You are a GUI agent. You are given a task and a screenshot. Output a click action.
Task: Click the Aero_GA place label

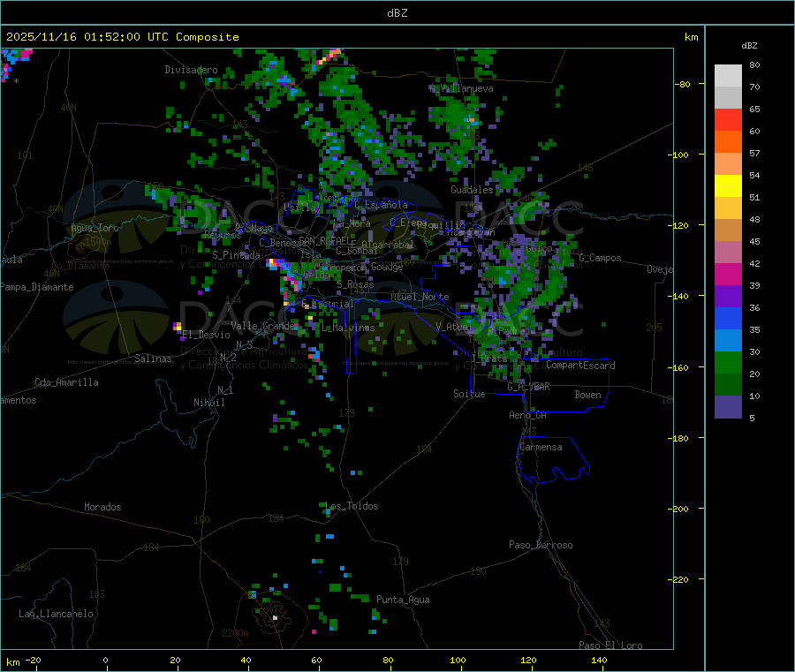(x=527, y=415)
